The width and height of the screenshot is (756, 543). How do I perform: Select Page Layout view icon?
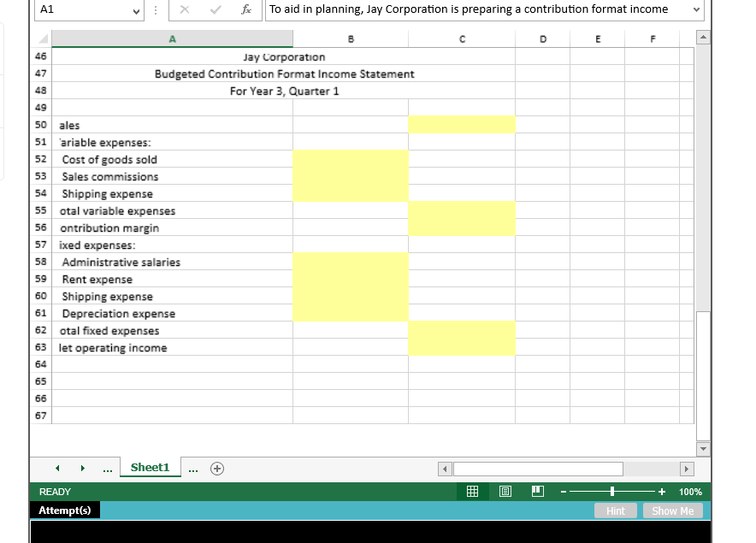pos(505,491)
